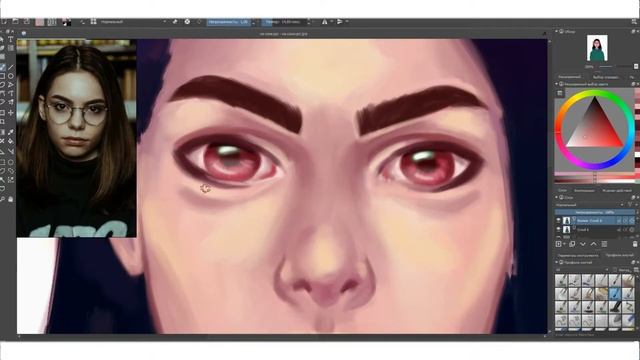
Task: Toggle vertical mirror painting tool
Action: coord(340,22)
